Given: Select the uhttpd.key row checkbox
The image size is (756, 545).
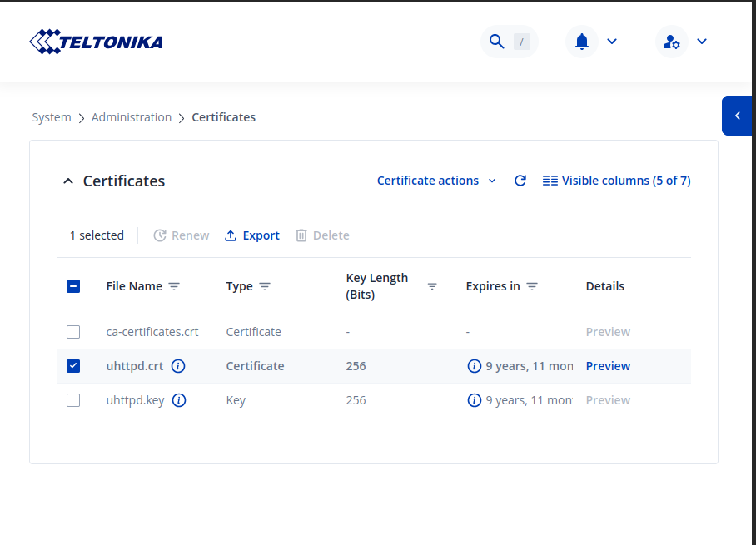Looking at the screenshot, I should pos(73,400).
